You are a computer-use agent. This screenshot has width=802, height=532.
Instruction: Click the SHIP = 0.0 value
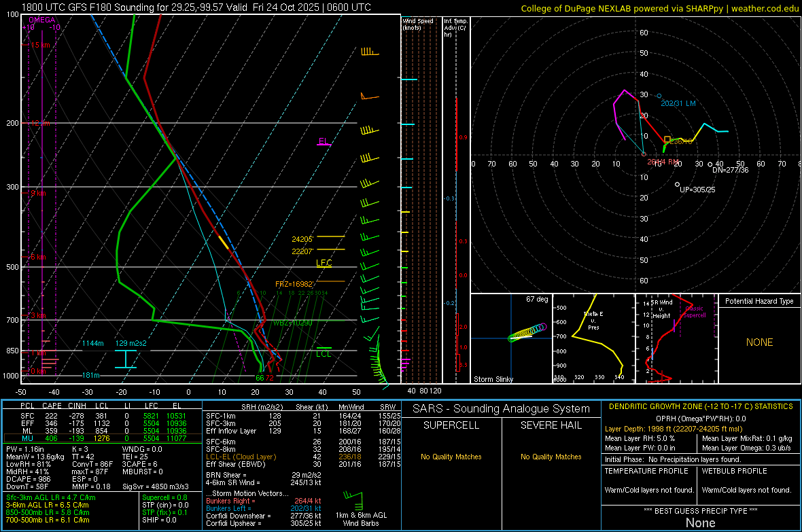coord(159,520)
